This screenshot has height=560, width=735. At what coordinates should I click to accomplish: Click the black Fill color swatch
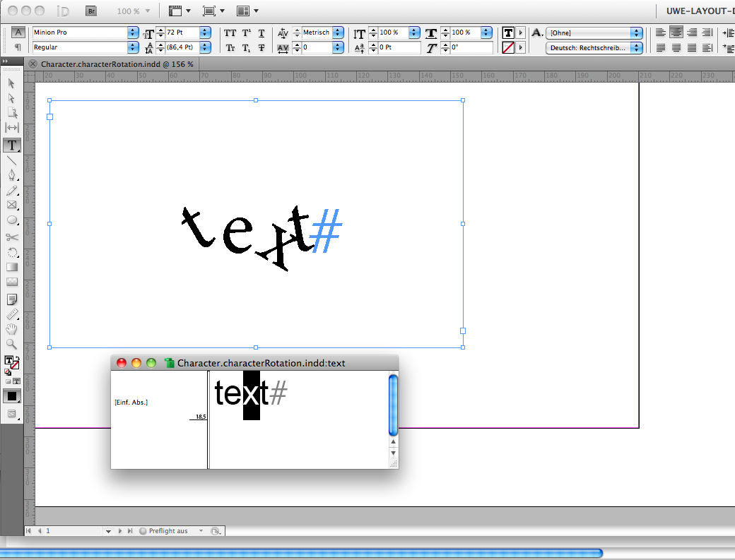11,396
